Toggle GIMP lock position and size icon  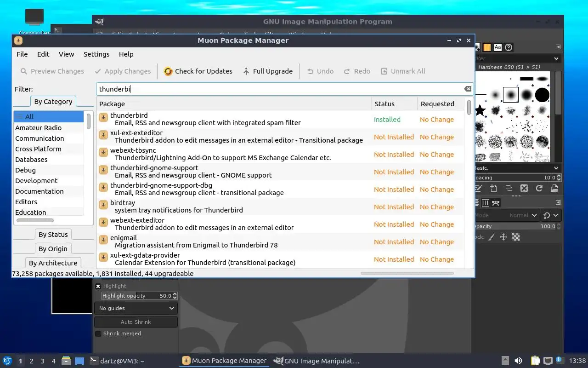tap(503, 237)
